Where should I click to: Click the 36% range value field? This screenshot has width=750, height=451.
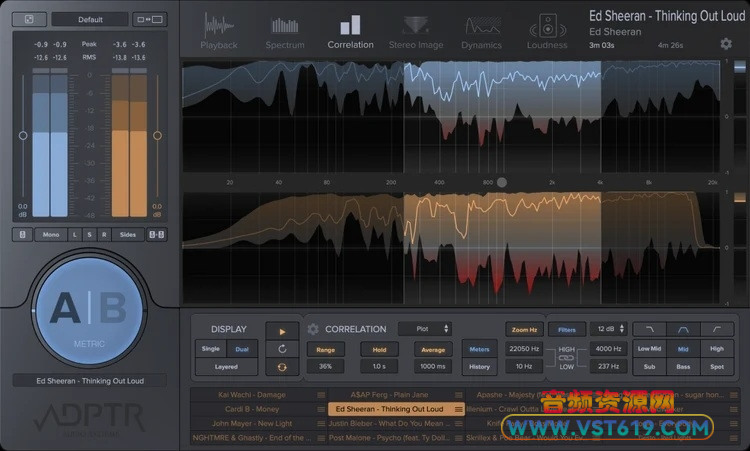click(325, 366)
